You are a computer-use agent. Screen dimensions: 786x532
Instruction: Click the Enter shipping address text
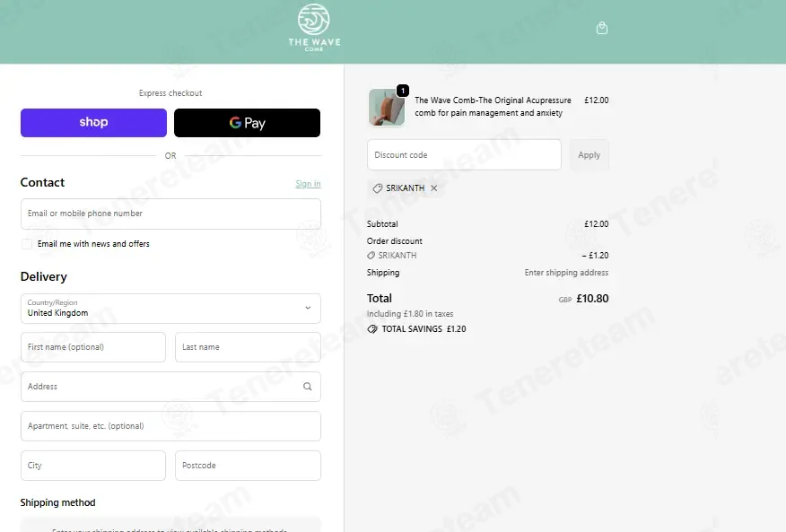tap(566, 273)
